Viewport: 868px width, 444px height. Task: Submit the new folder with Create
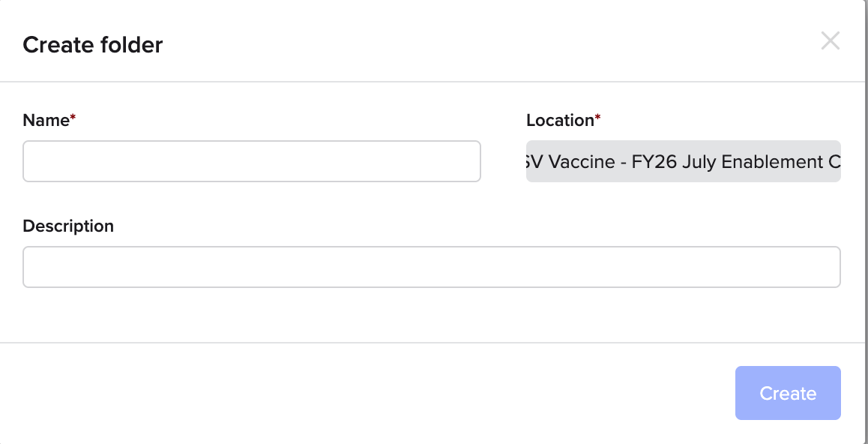tap(788, 393)
